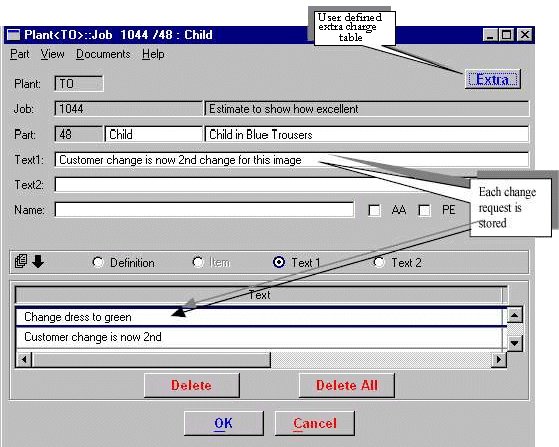Select the Item radio button
The image size is (559, 447).
(x=198, y=263)
